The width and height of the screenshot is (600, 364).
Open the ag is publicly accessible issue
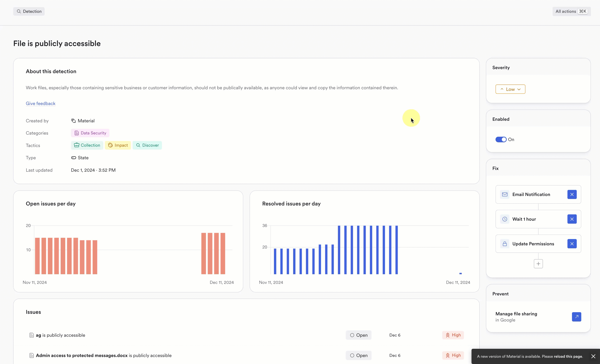click(60, 335)
